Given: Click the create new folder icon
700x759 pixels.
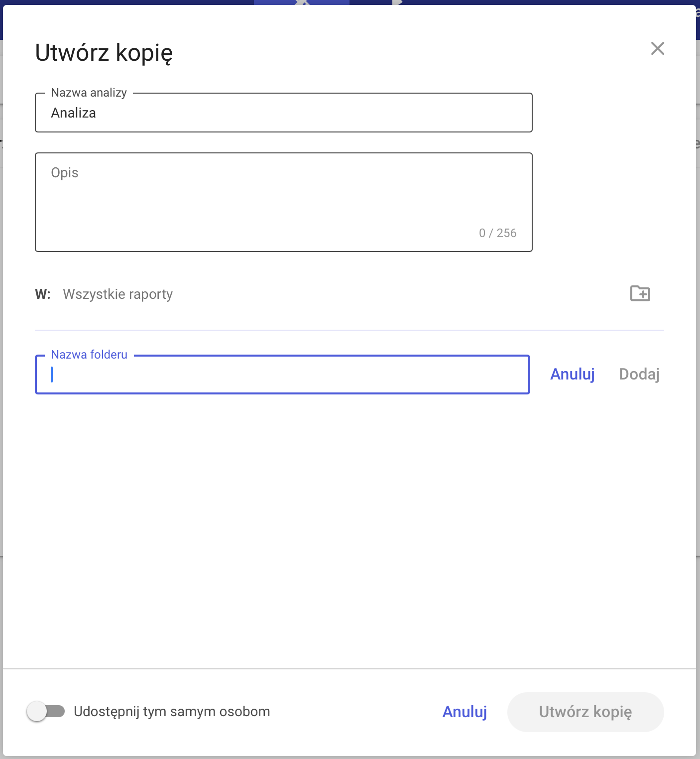Looking at the screenshot, I should pos(640,293).
